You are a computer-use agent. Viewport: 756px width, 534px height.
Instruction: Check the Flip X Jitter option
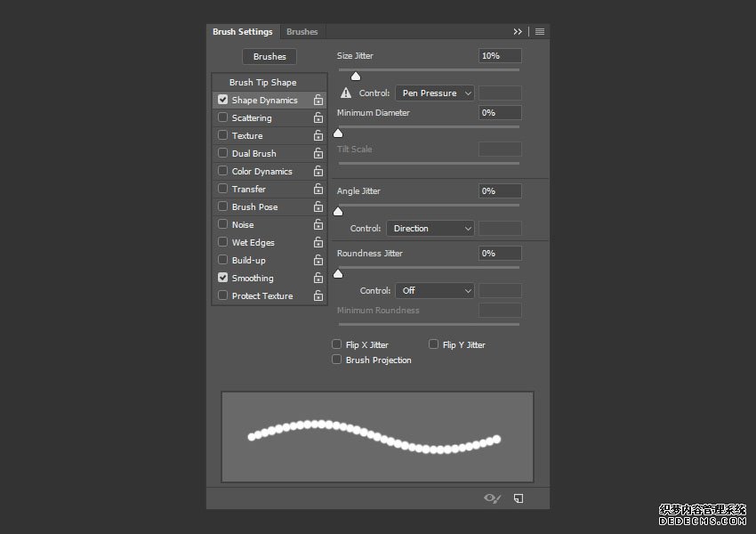[x=336, y=344]
